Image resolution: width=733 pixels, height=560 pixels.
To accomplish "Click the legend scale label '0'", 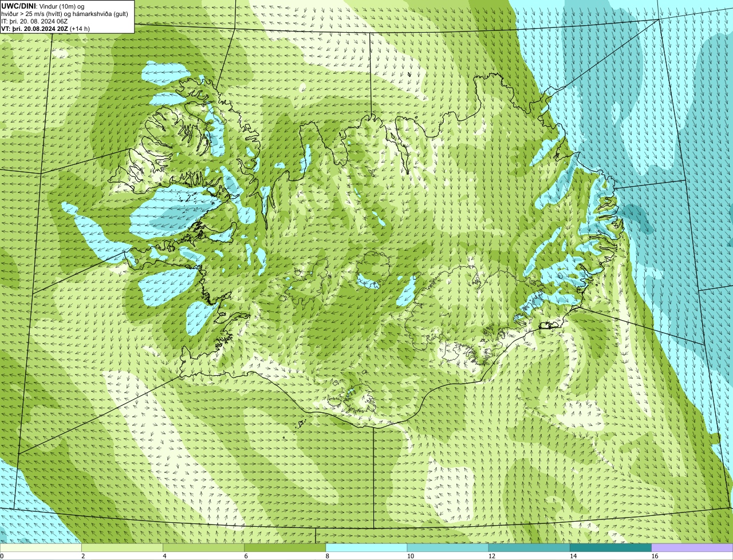I will point(2,556).
